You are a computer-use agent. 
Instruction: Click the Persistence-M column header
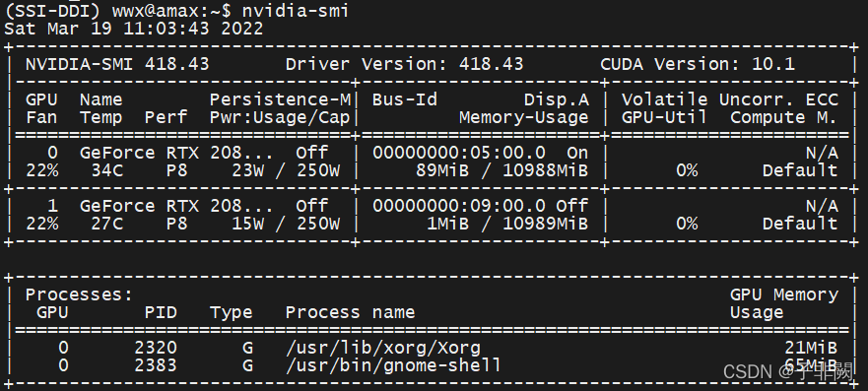click(x=280, y=99)
